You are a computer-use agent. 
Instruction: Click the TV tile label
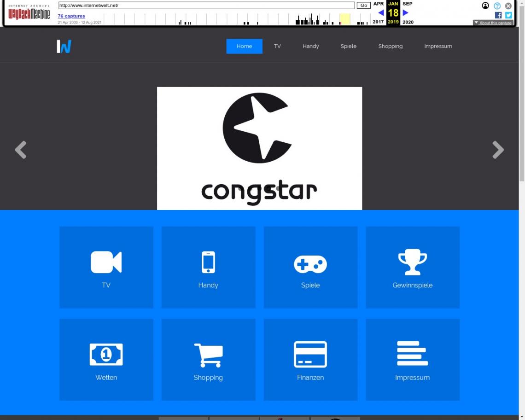click(x=106, y=285)
